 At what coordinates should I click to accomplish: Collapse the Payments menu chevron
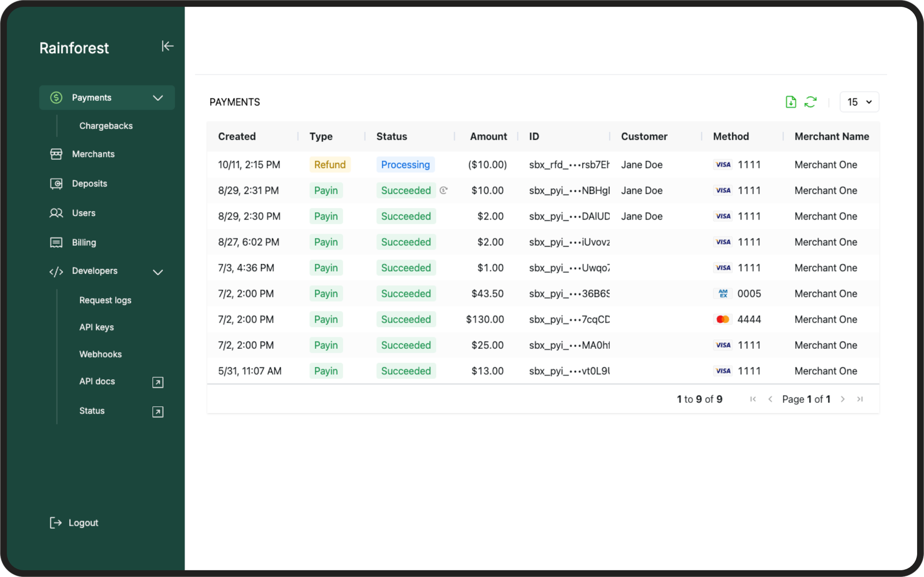coord(158,98)
